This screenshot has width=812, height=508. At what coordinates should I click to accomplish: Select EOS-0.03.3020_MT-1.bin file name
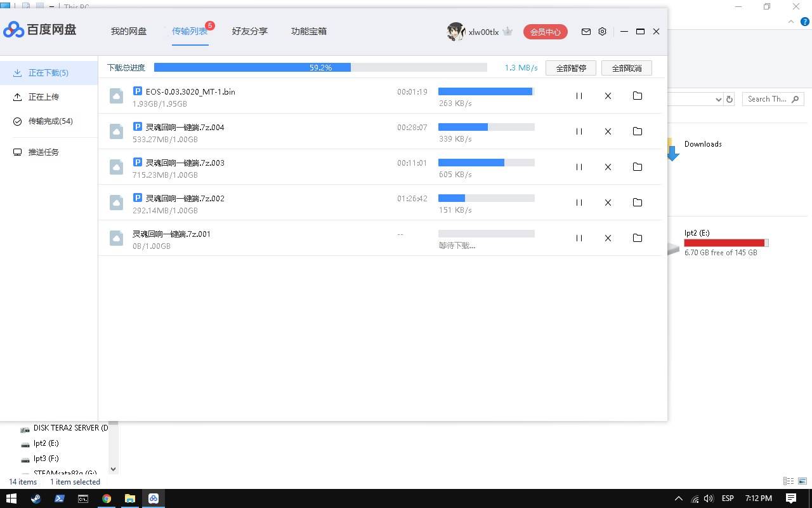(x=190, y=91)
